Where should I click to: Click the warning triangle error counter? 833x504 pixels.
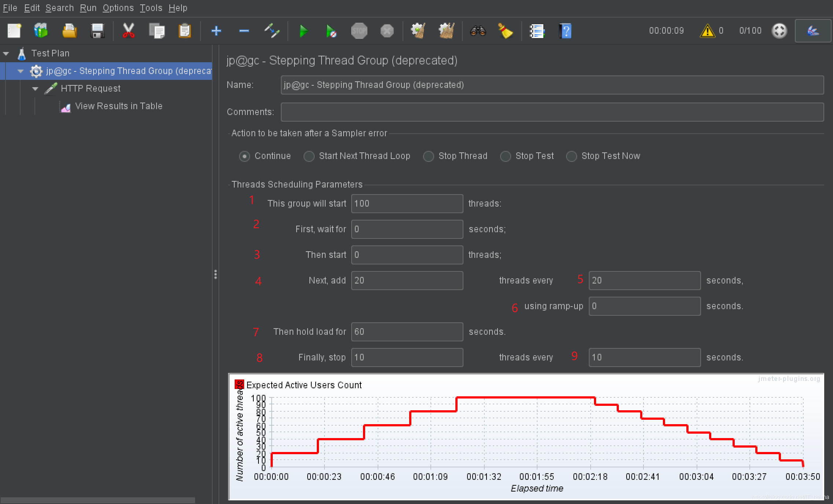707,31
